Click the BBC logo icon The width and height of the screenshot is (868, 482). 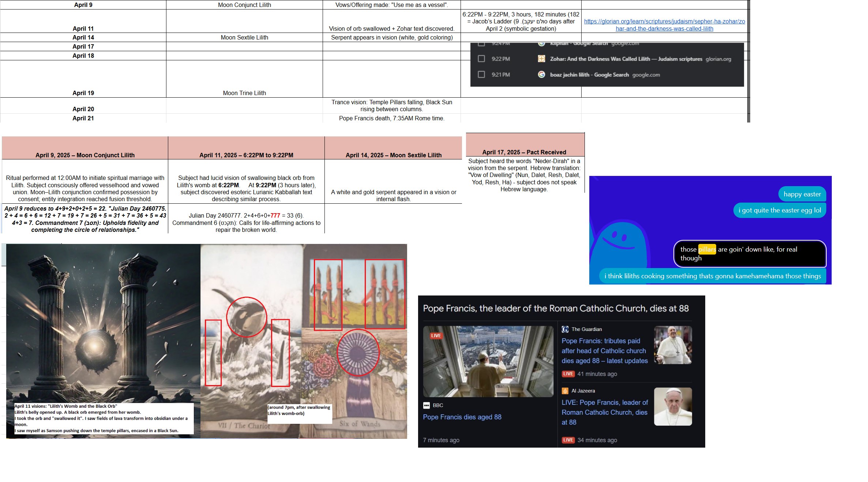click(x=427, y=405)
